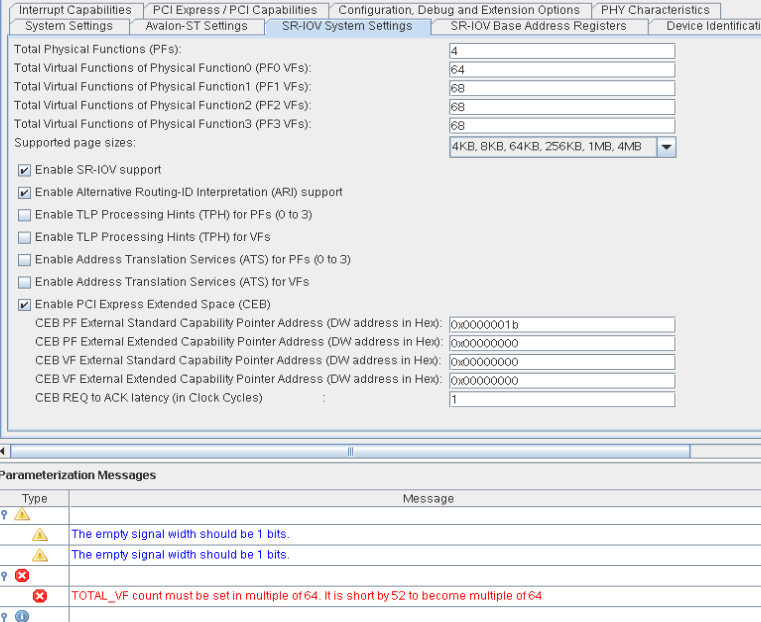This screenshot has height=622, width=761.
Task: Click the TOTAL_VF error red icon
Action: click(40, 596)
